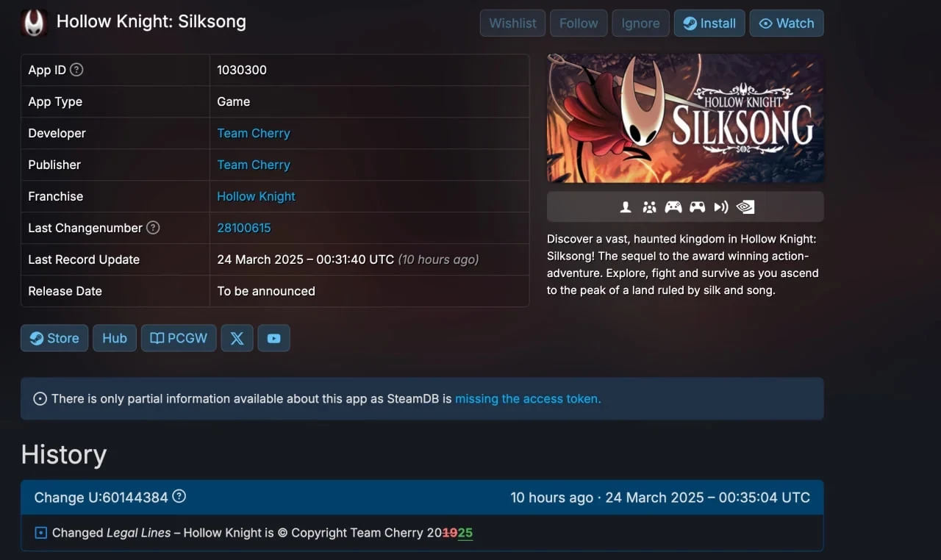The image size is (941, 560).
Task: Open the Team Cherry developer link
Action: (x=254, y=133)
